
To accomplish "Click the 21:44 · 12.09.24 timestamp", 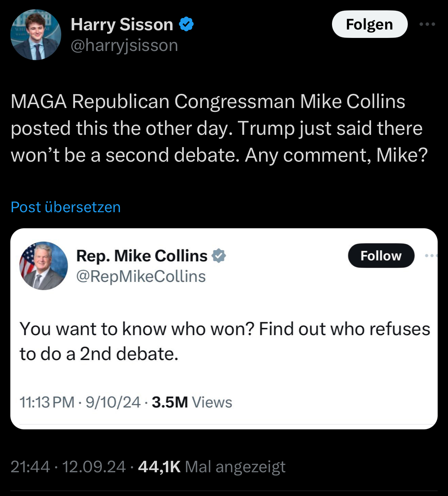I will coord(68,467).
